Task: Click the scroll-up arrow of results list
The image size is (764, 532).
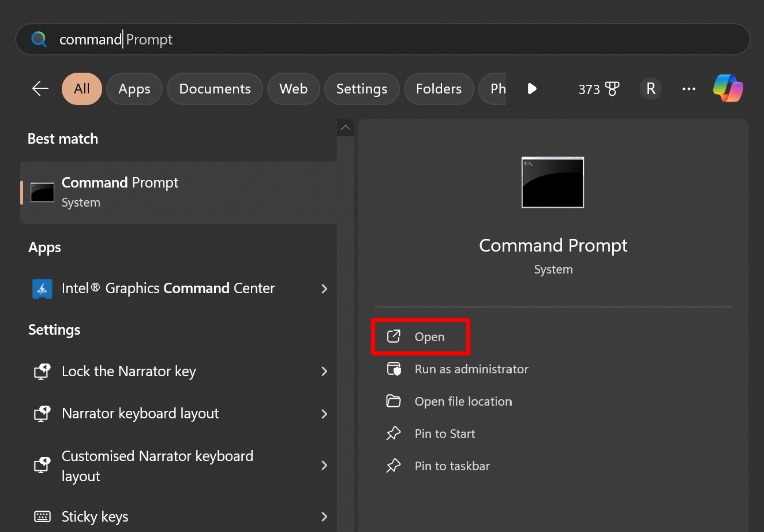Action: (346, 128)
